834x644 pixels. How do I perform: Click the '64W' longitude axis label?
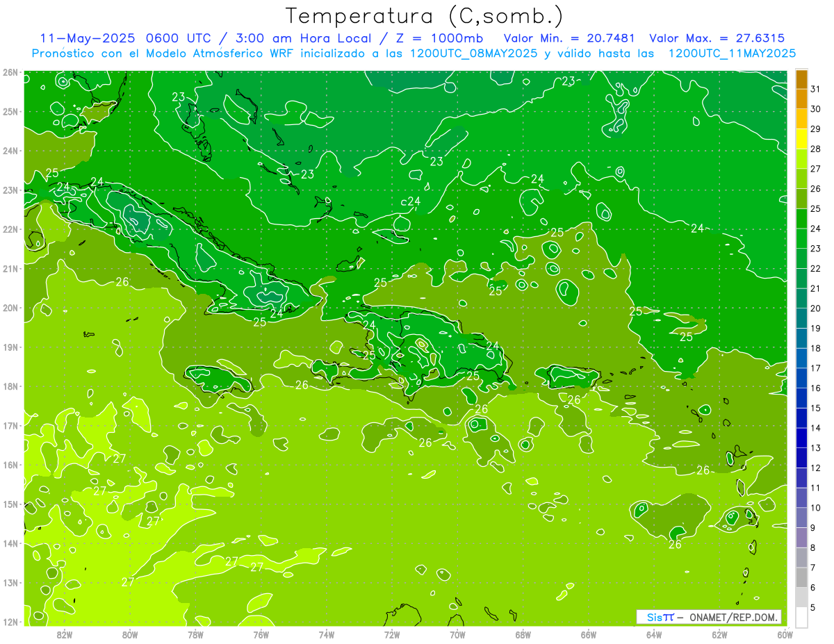(654, 634)
